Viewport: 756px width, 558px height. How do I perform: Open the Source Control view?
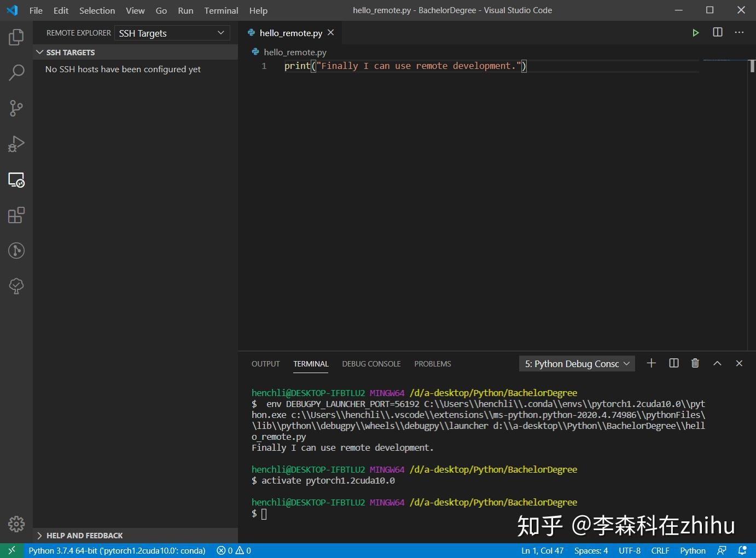[16, 108]
